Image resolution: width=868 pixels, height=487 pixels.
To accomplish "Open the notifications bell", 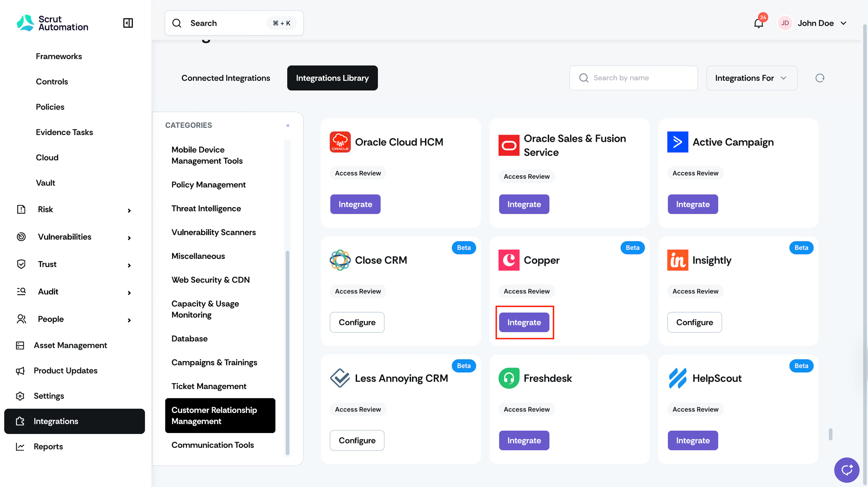I will (x=759, y=23).
